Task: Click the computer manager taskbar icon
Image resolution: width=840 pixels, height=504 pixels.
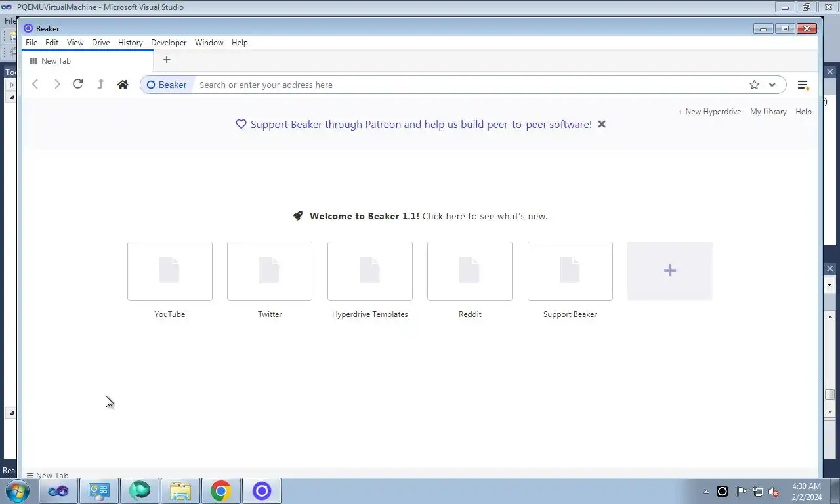Action: point(99,491)
